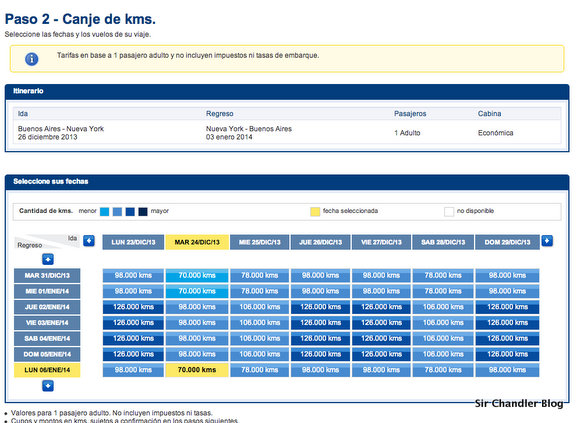Viewport: 580px width, 423px height.
Task: Click the darkest navy 'mayor' kms legend swatch
Action: tap(143, 212)
